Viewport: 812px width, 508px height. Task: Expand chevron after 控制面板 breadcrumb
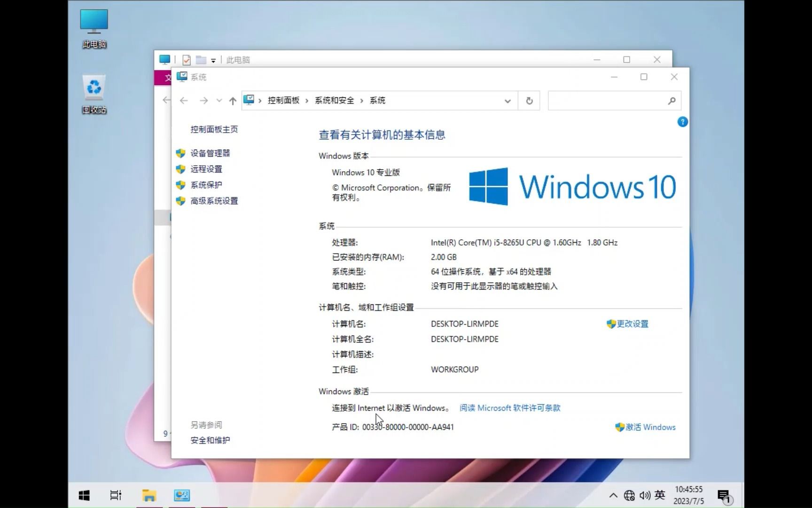click(307, 101)
